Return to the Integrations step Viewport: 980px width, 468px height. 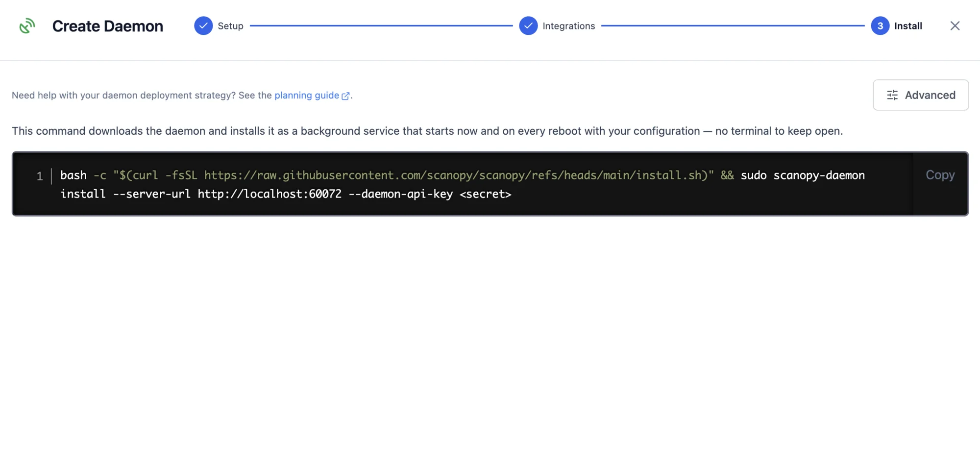click(557, 26)
